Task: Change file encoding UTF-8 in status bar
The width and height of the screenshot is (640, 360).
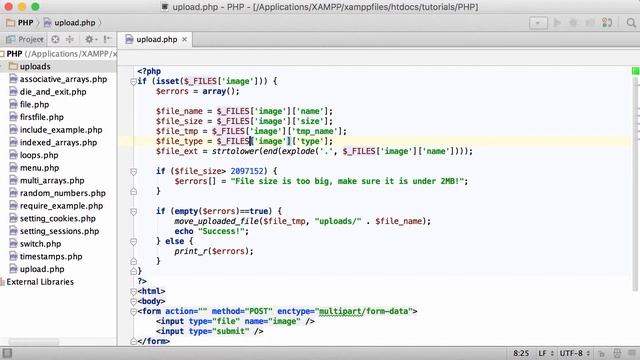Action: (575, 353)
